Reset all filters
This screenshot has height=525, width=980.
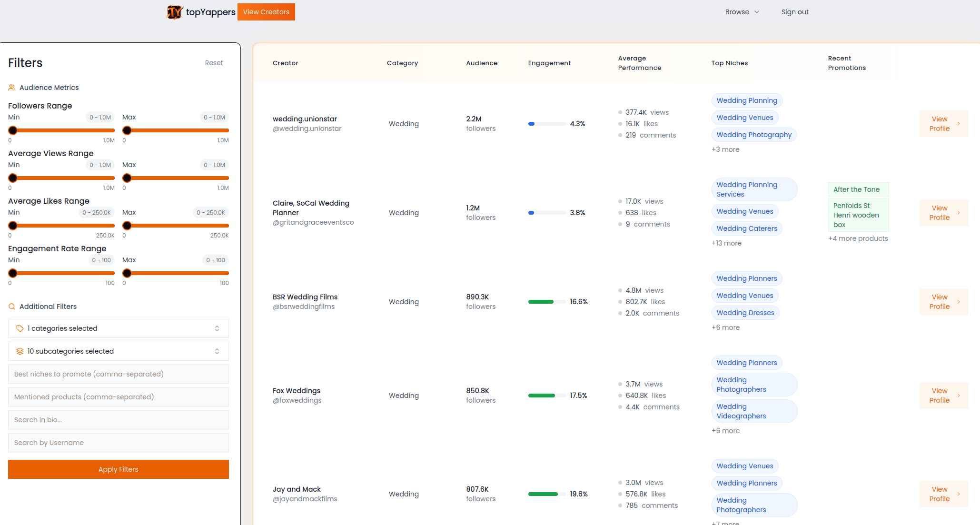point(214,63)
